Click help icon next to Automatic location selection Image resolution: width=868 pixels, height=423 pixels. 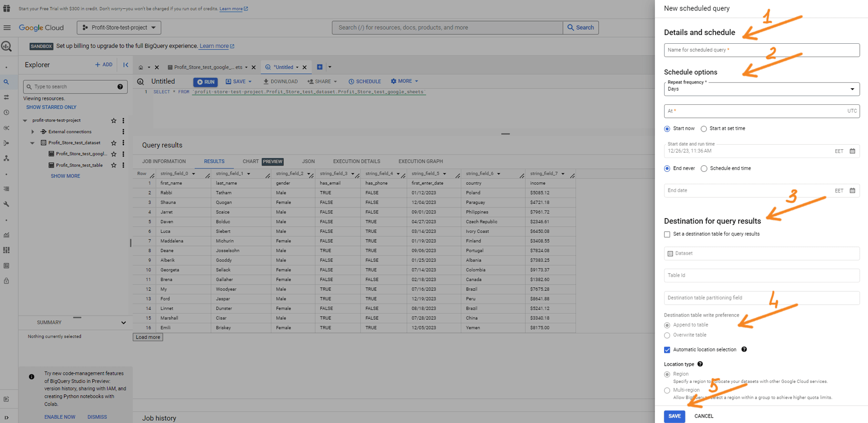click(744, 349)
